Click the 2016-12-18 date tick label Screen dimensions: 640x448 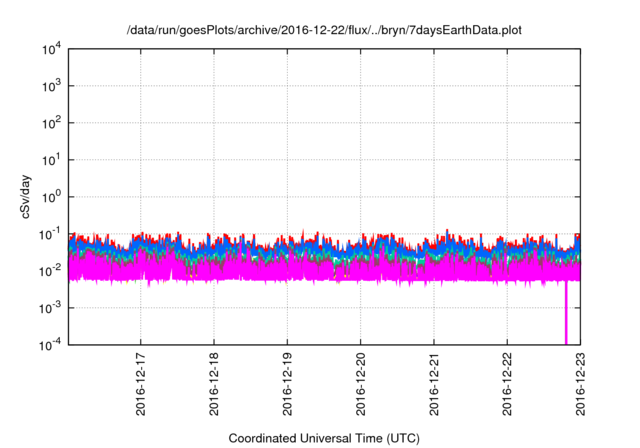(214, 384)
